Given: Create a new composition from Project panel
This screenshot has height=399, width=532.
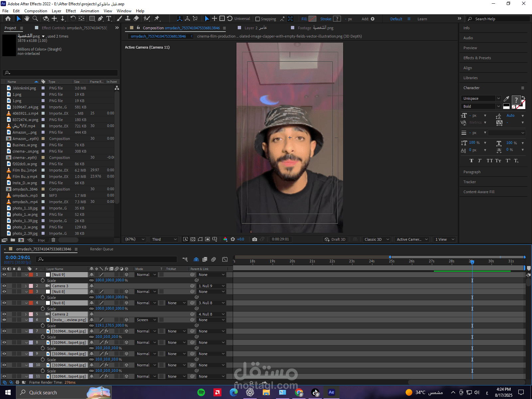Looking at the screenshot, I should click(x=21, y=240).
